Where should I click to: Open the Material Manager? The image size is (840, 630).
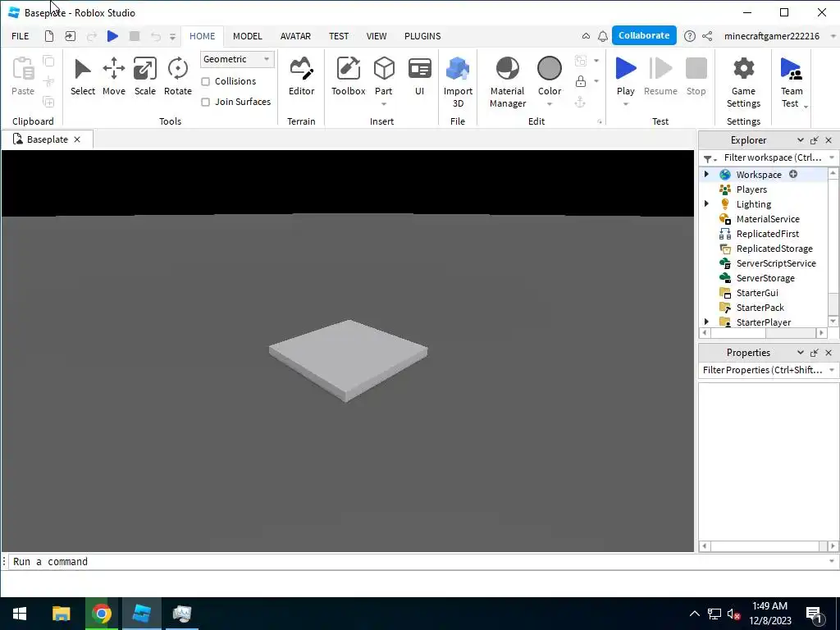(507, 82)
